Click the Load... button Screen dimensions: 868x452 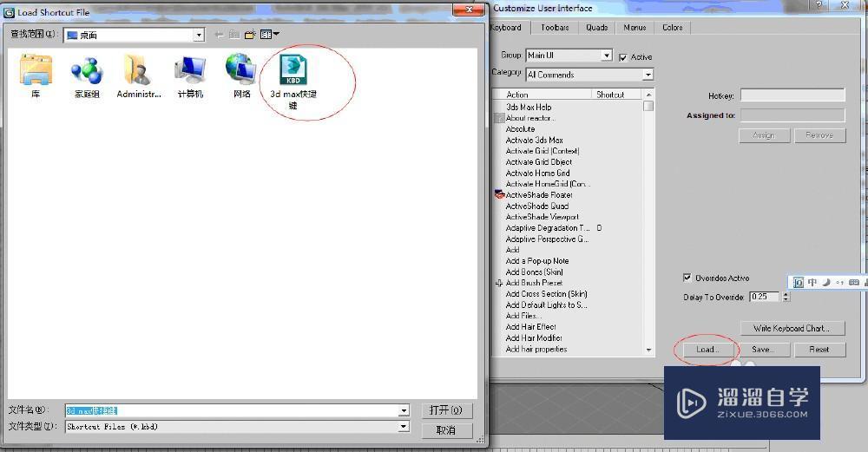coord(707,350)
